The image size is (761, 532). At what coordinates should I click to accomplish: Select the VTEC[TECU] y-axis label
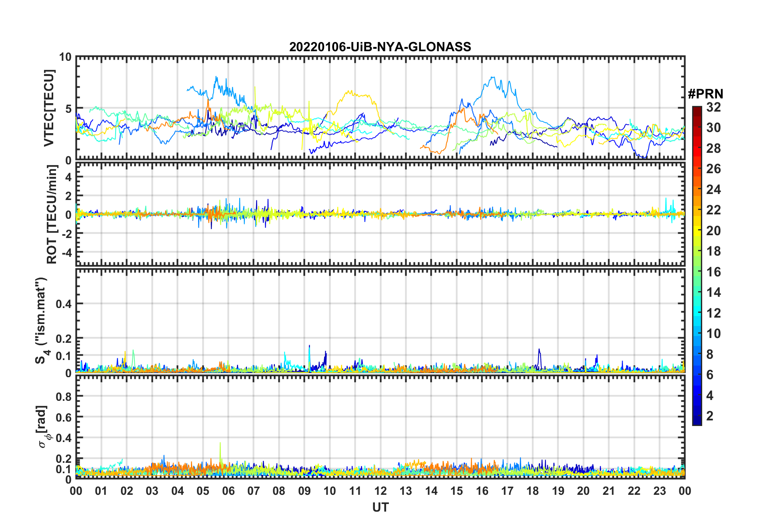tap(49, 108)
